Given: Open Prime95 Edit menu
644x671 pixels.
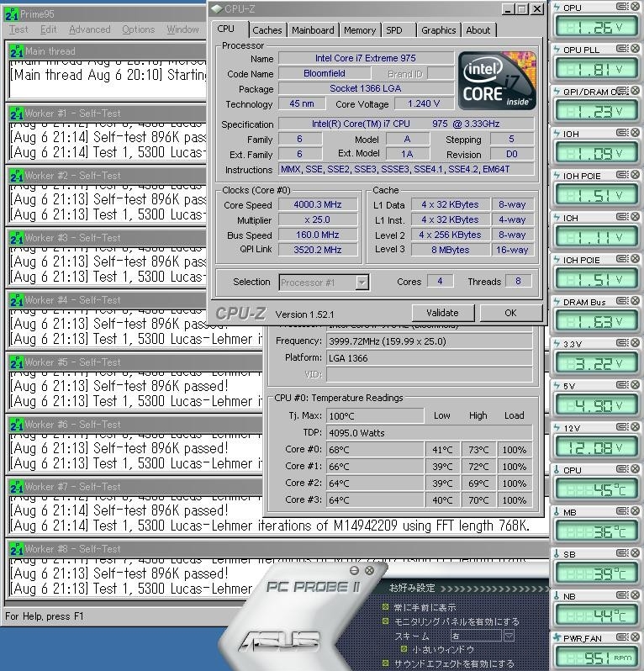Looking at the screenshot, I should coord(49,29).
